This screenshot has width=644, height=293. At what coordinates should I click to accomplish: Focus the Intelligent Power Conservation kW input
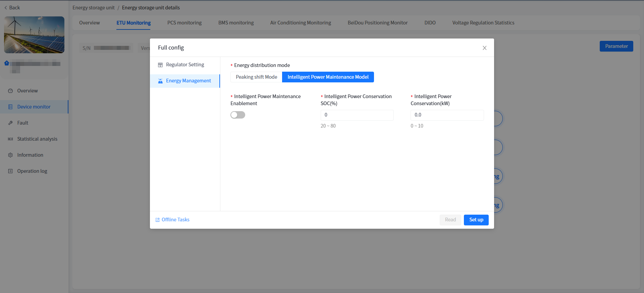(447, 115)
